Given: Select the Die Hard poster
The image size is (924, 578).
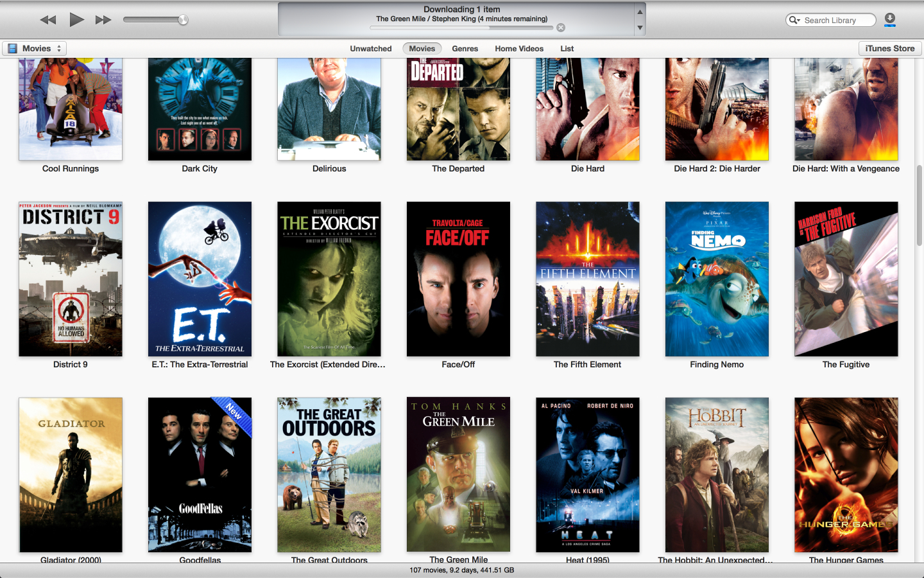Looking at the screenshot, I should coord(588,109).
